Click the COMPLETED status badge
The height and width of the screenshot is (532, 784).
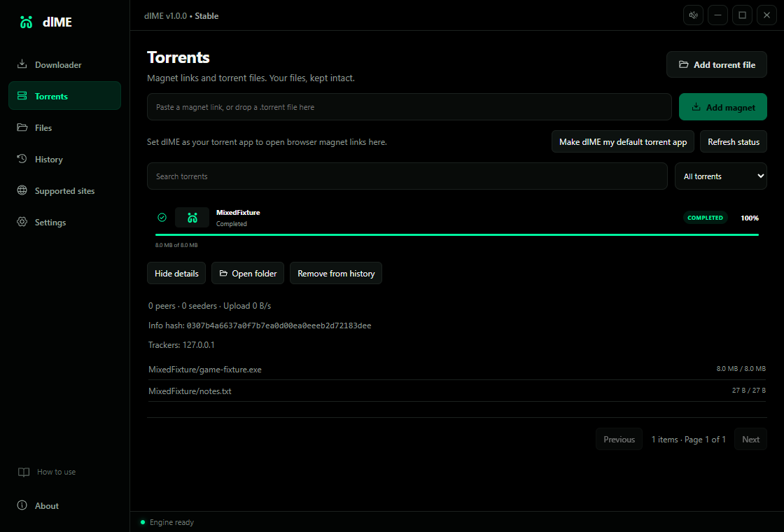coord(705,218)
